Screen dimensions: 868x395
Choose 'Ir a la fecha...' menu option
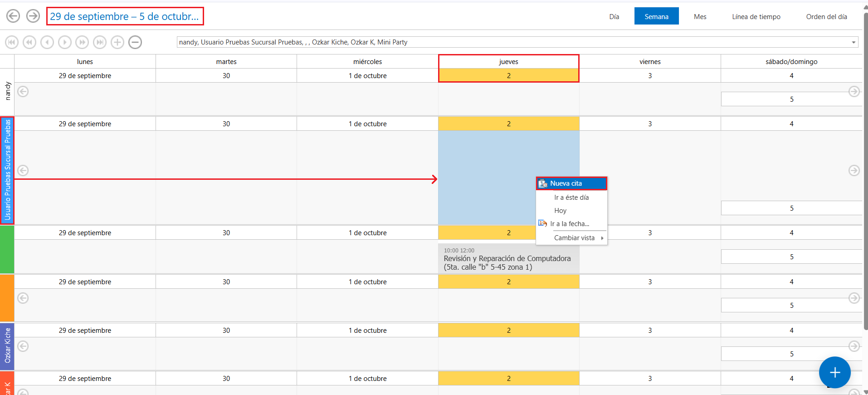(x=569, y=224)
